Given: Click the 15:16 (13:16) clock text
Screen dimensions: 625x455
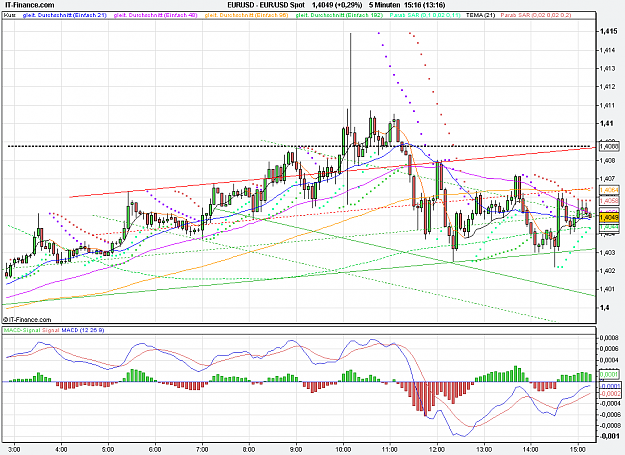Looking at the screenshot, I should (x=425, y=5).
